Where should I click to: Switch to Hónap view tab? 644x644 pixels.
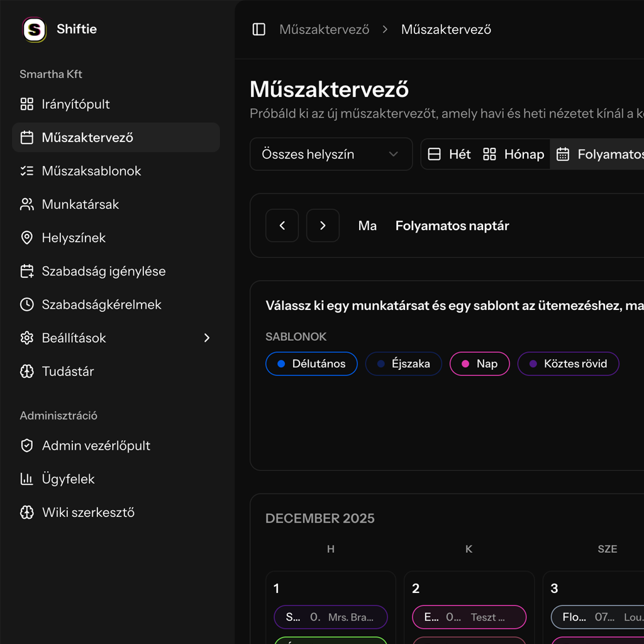[513, 155]
